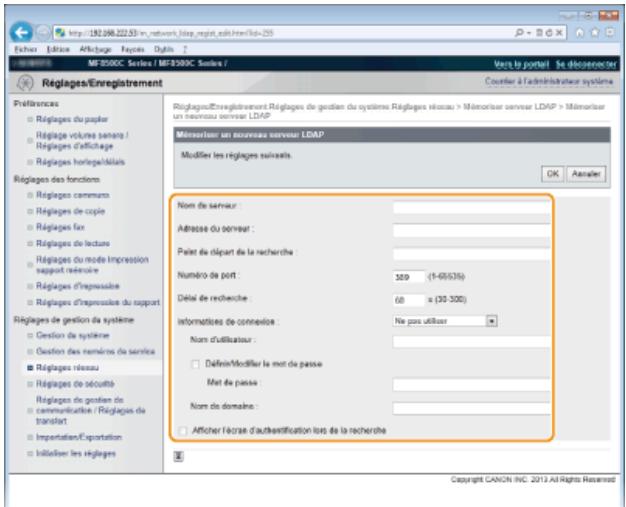This screenshot has height=507, width=626.
Task: Click the Mot de passe input field
Action: [x=471, y=385]
